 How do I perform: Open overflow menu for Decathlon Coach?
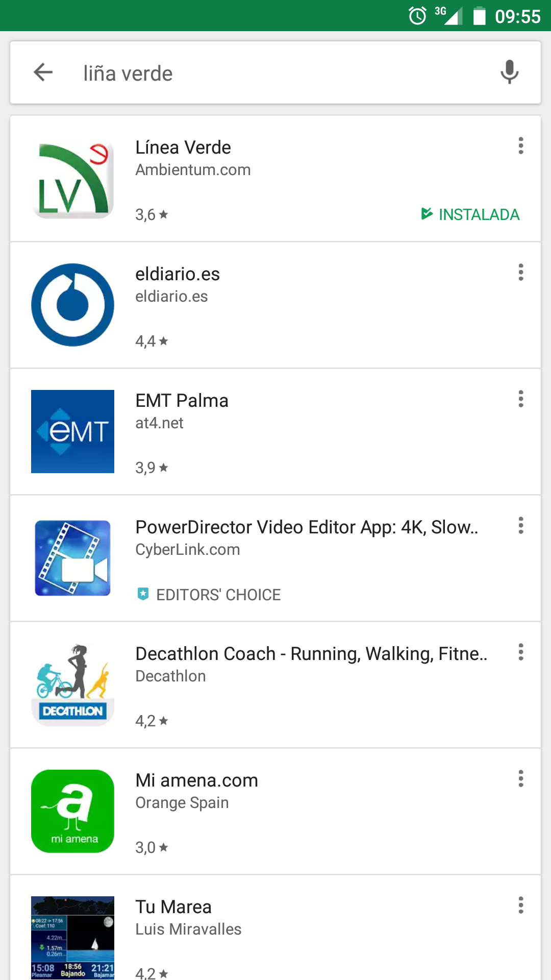(x=521, y=652)
